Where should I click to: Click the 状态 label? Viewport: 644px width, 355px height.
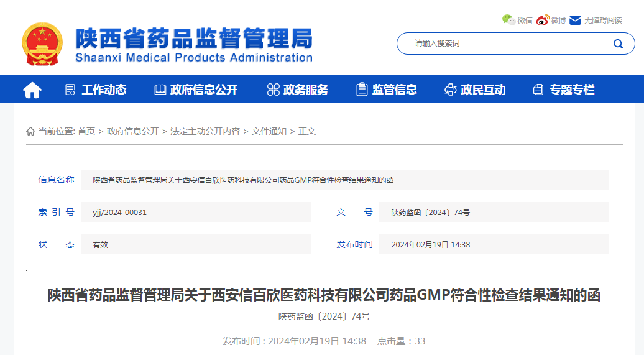coord(57,244)
